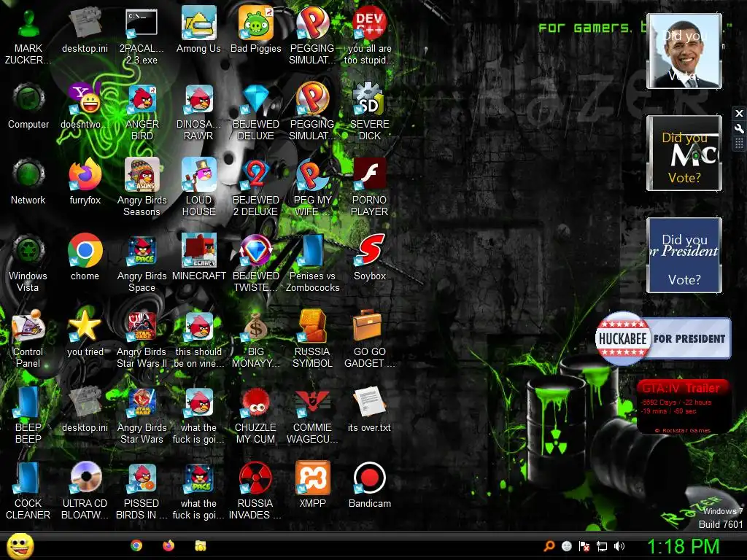Open the Dev-C++ icon labeled 'you all are too stupid'
The height and width of the screenshot is (560, 747).
pos(370,36)
